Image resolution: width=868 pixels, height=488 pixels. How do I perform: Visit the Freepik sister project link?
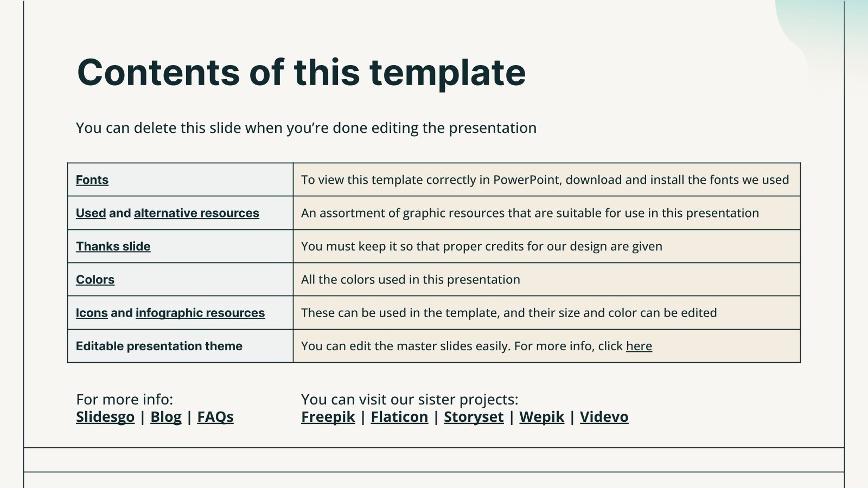(x=328, y=417)
